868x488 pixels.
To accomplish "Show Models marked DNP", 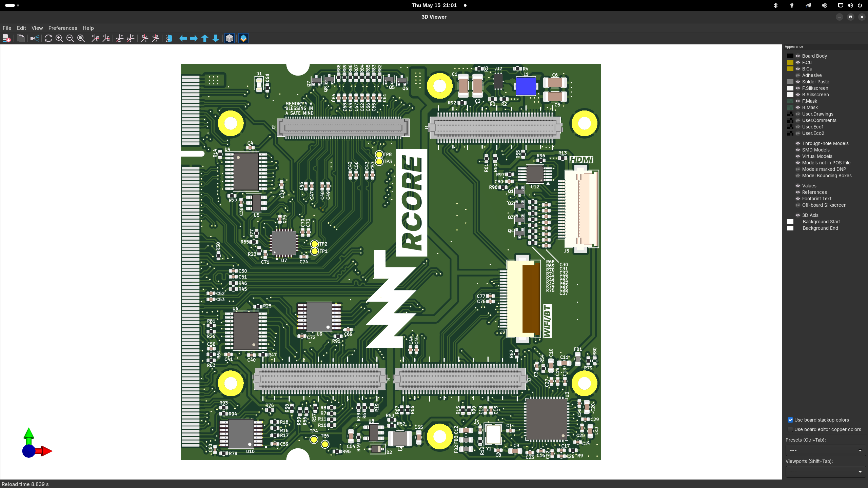I will (798, 169).
